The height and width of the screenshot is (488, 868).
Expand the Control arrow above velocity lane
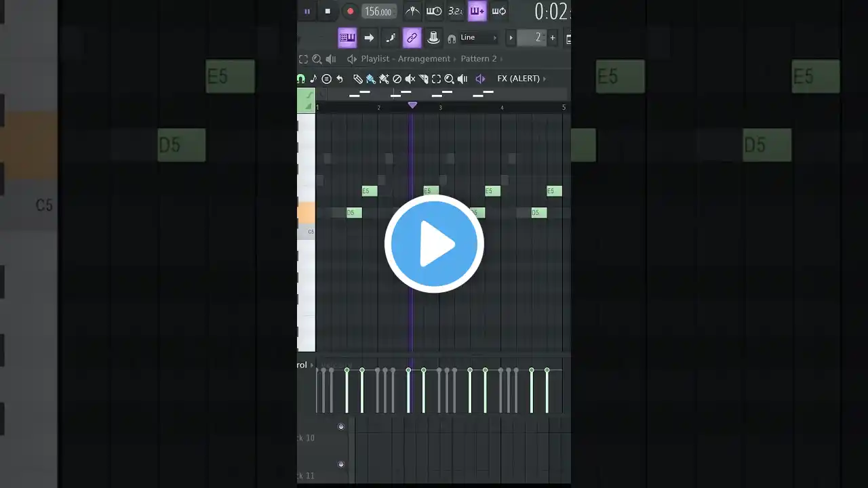(x=311, y=365)
